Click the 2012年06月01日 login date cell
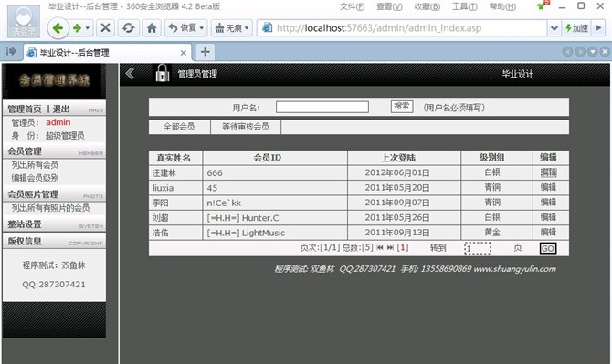The height and width of the screenshot is (364, 612). [x=404, y=172]
